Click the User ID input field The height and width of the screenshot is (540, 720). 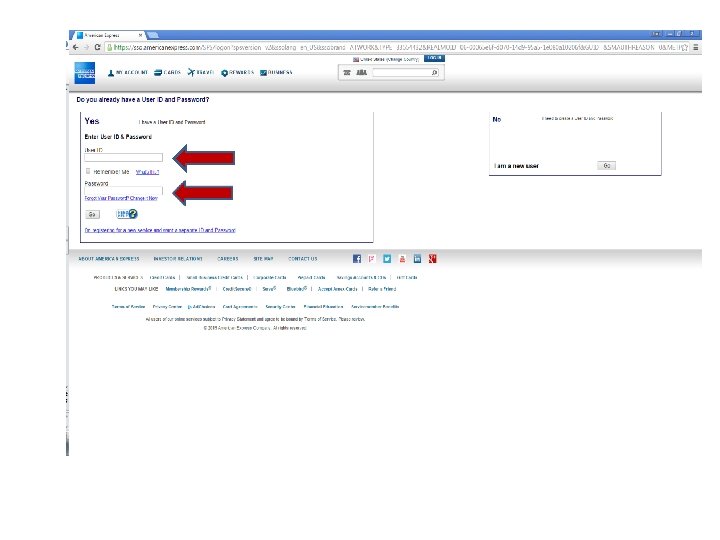click(x=124, y=158)
